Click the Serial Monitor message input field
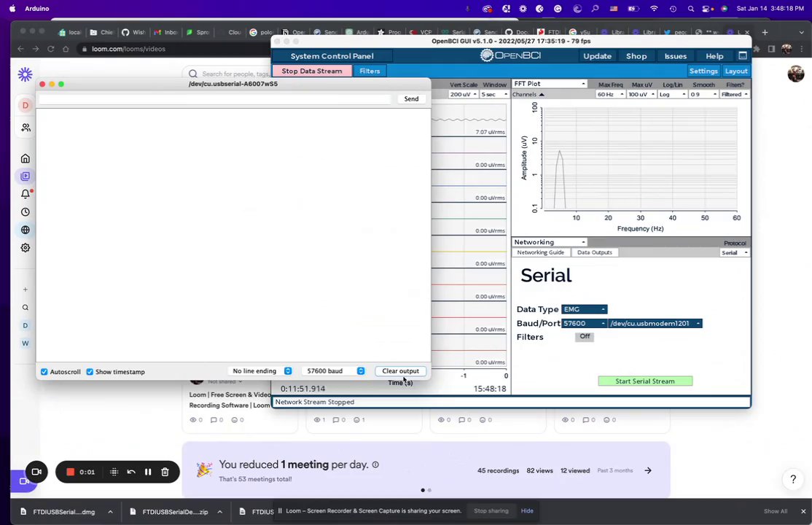Viewport: 812px width, 525px height. click(215, 98)
